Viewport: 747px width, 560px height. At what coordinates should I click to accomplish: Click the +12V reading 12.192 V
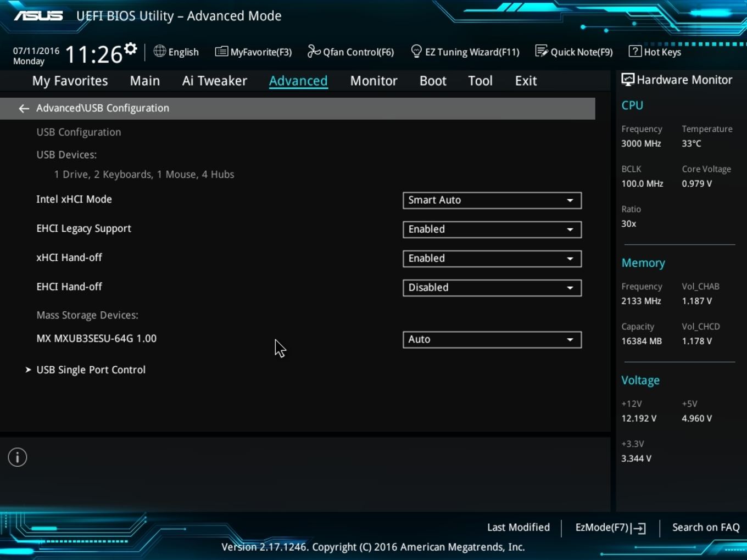click(639, 419)
